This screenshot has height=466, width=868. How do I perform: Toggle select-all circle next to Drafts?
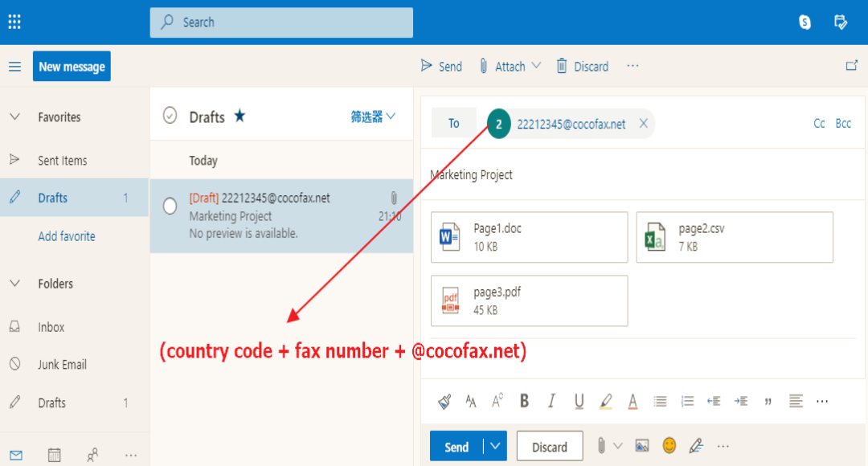(x=170, y=116)
